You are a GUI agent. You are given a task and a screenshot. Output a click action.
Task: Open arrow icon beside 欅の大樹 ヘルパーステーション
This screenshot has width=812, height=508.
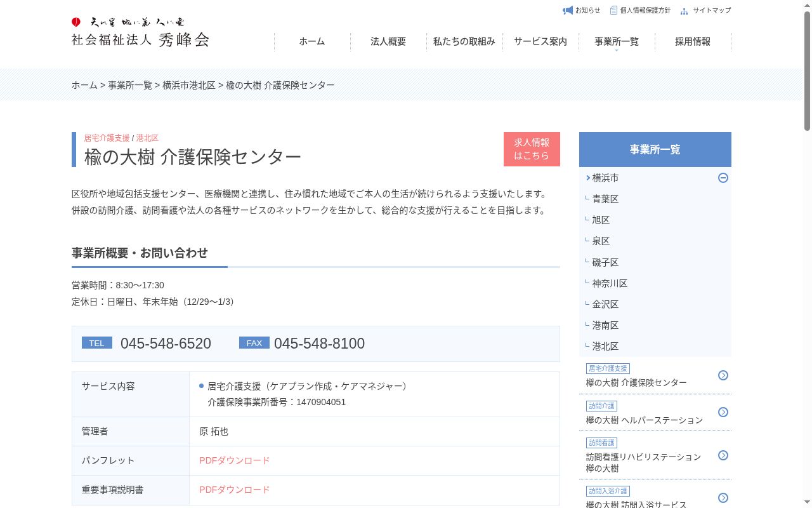click(723, 412)
